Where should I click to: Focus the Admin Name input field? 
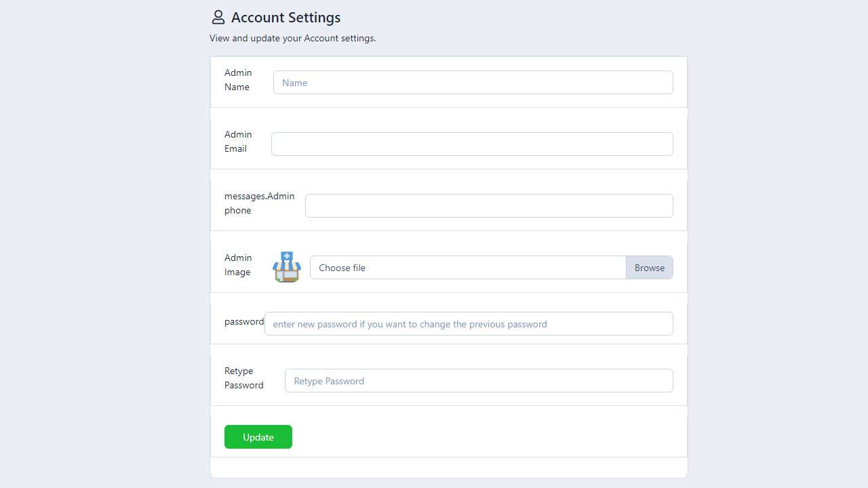coord(473,83)
